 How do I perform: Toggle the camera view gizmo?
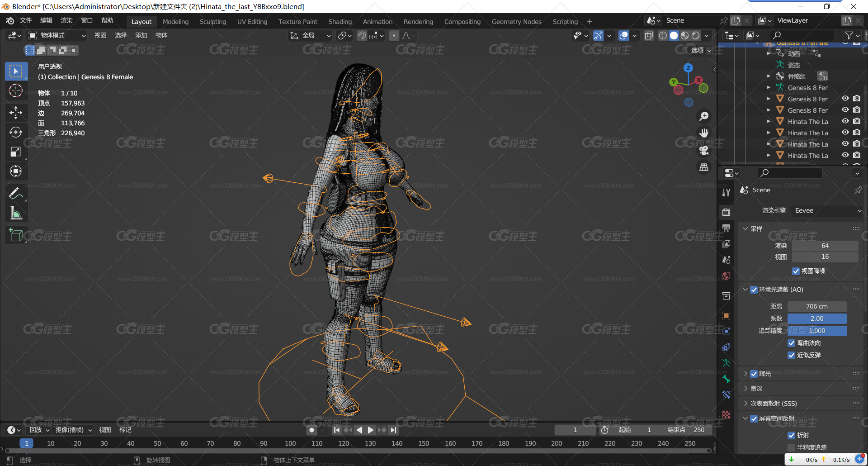pos(704,150)
